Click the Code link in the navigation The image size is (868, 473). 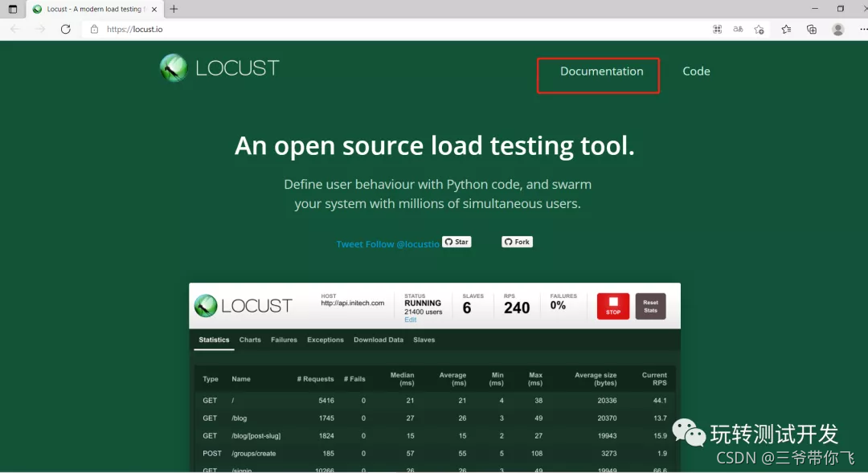696,71
